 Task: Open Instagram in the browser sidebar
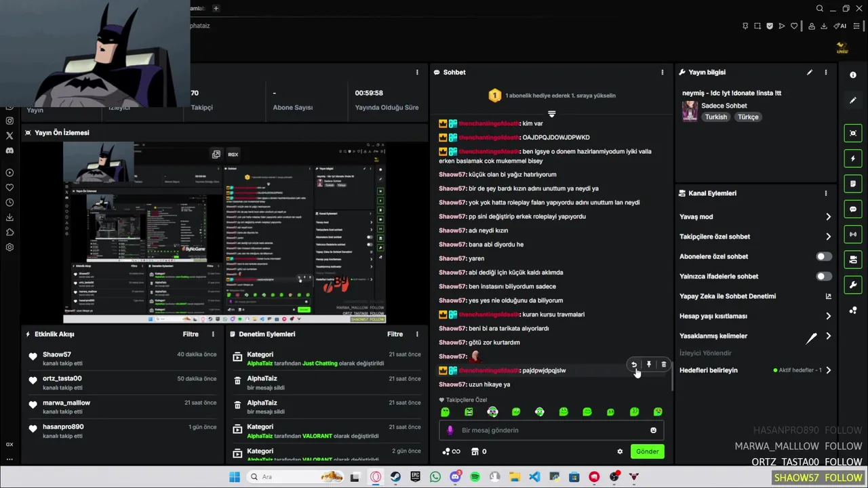tap(9, 121)
